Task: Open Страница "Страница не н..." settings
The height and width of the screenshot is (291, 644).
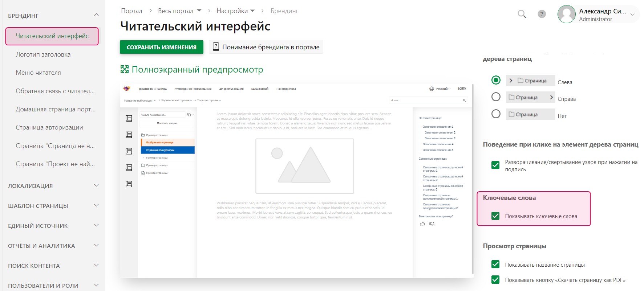Action: pyautogui.click(x=55, y=146)
